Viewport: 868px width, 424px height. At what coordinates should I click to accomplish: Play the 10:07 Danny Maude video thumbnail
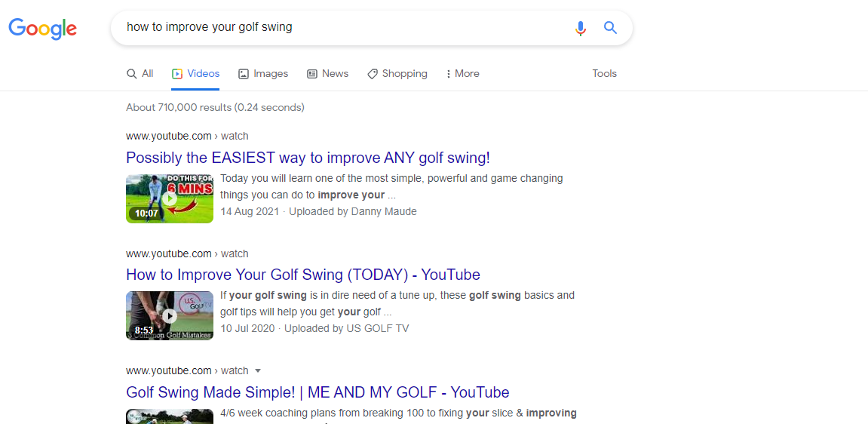click(170, 198)
